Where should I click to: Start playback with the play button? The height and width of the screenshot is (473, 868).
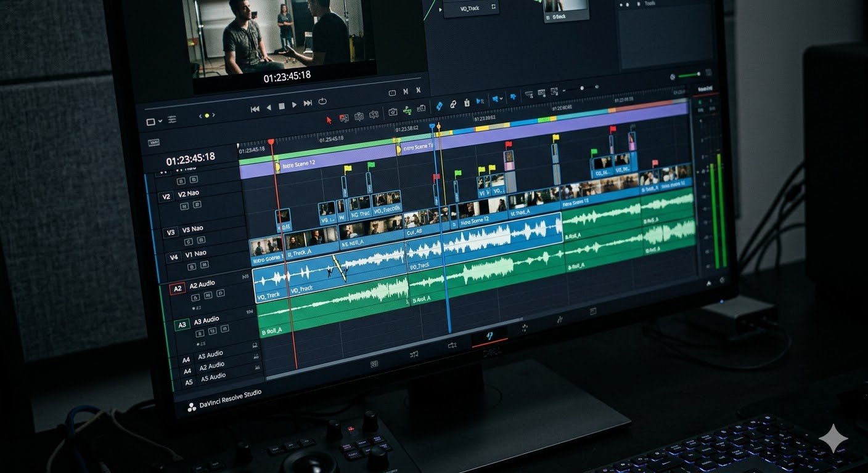[x=295, y=105]
